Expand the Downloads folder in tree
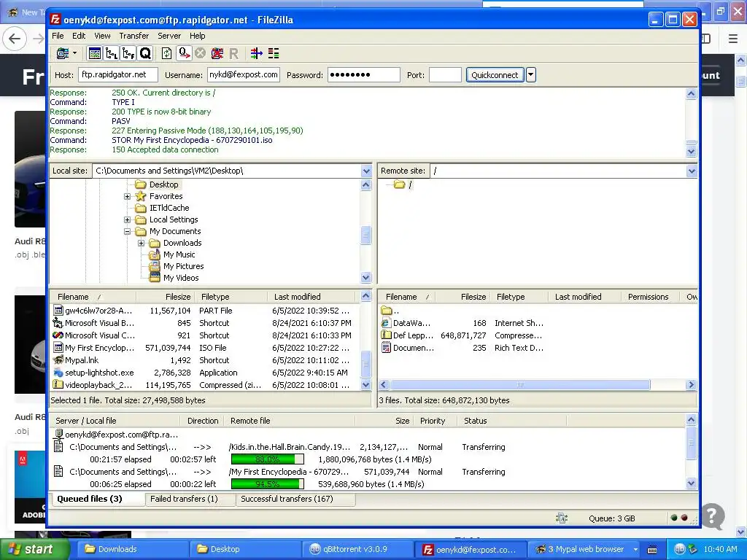This screenshot has width=747, height=560. [141, 243]
